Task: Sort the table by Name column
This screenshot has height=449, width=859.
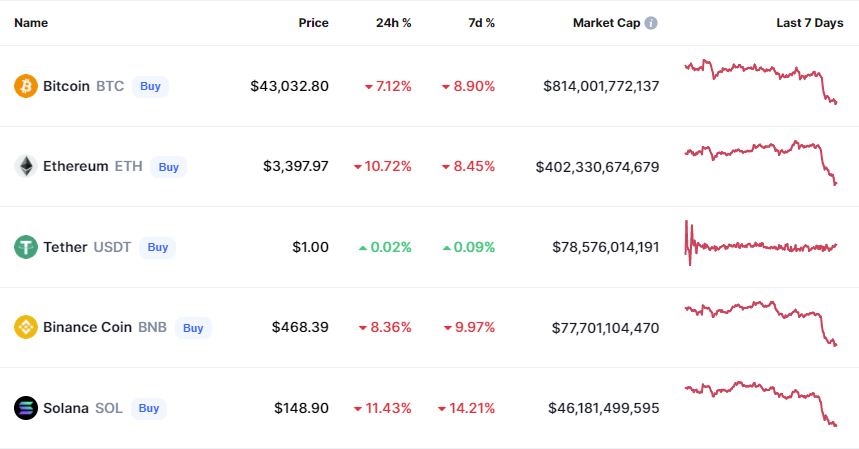Action: click(x=31, y=23)
